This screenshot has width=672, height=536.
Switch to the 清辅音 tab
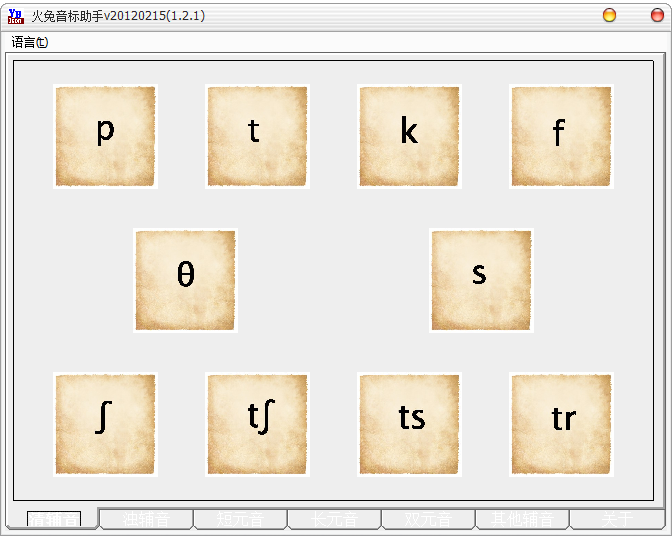[x=53, y=519]
